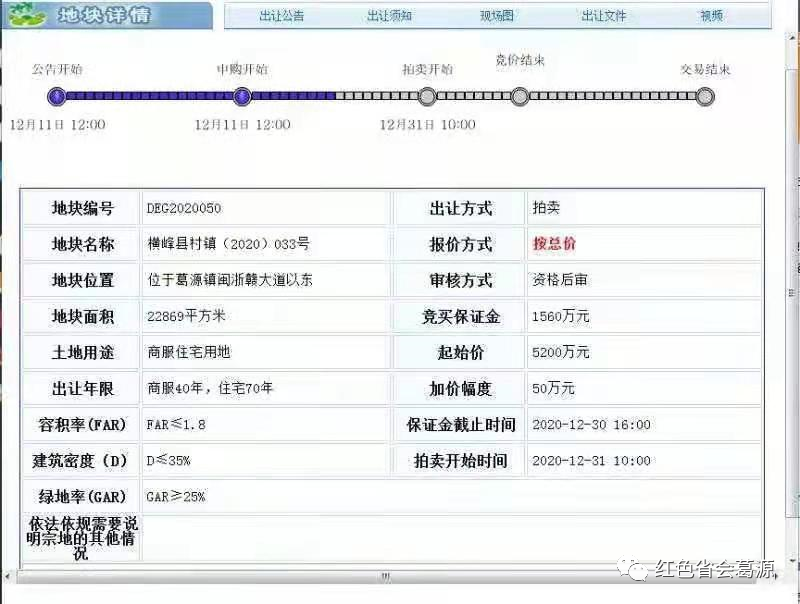Click review method 资格后审
Screen dimensions: 800x604
pos(560,280)
